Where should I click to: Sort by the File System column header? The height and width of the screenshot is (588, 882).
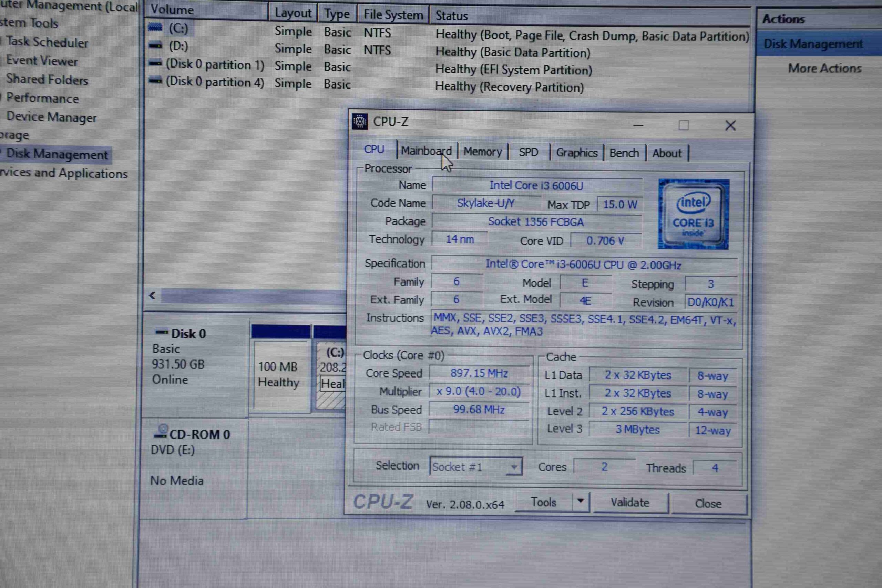[393, 15]
